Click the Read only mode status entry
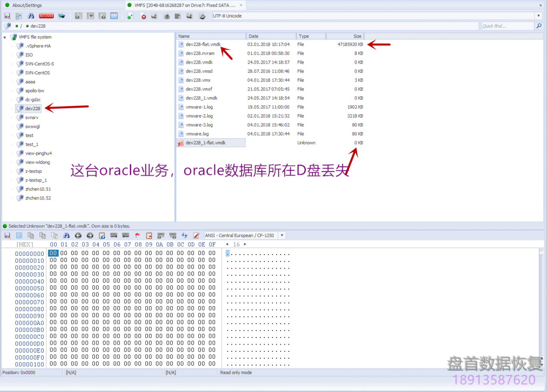Image resolution: width=547 pixels, height=392 pixels. click(236, 372)
